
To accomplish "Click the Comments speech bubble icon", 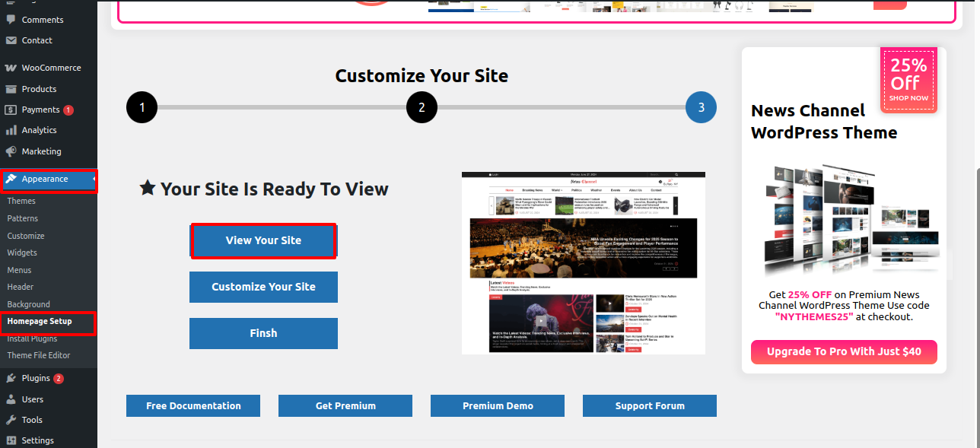I will click(11, 20).
